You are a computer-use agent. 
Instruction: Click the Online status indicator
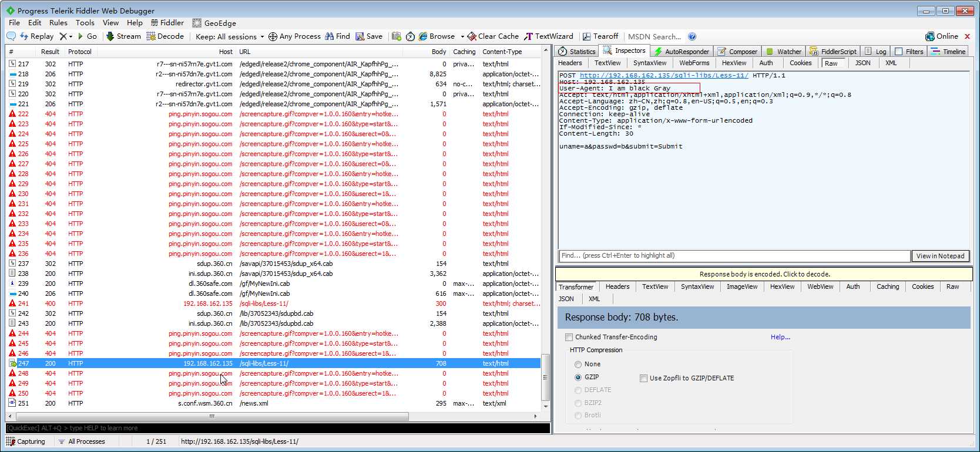point(942,36)
